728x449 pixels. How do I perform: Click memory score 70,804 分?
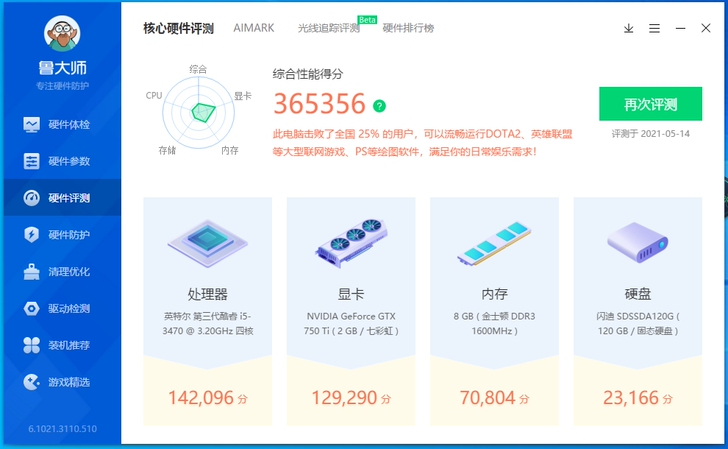(494, 398)
